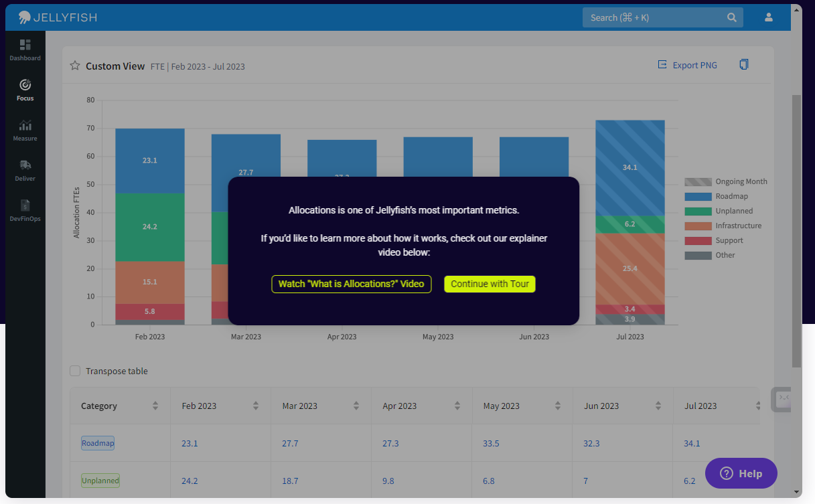Image resolution: width=815 pixels, height=504 pixels.
Task: Click Unplanned value 6.8 in table
Action: [x=489, y=481]
